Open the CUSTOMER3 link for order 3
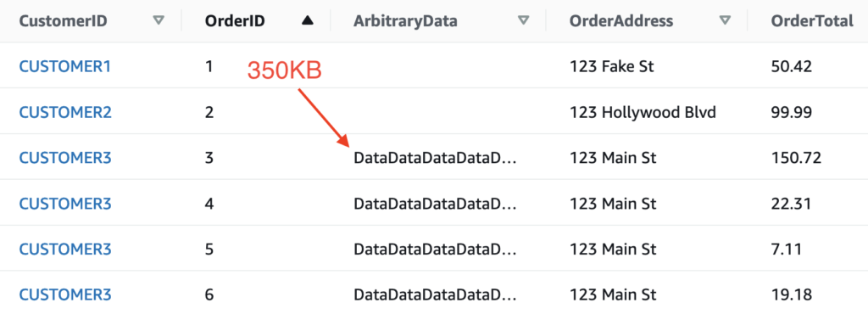Viewport: 868px width, 314px height. pyautogui.click(x=64, y=158)
